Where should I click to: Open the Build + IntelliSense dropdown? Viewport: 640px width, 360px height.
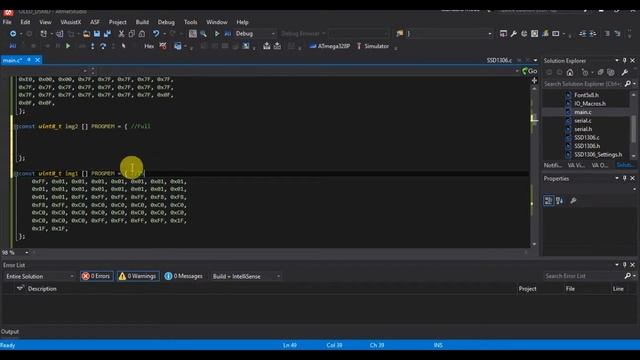tap(246, 276)
